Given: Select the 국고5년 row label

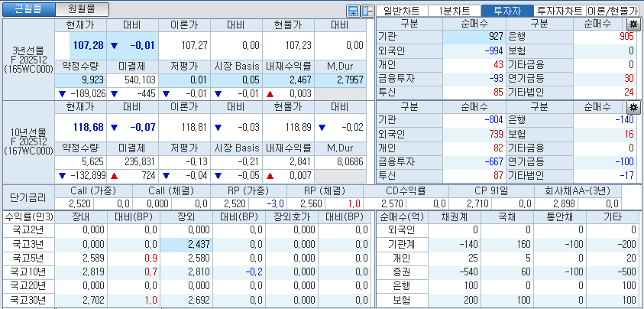Looking at the screenshot, I should pyautogui.click(x=28, y=258).
